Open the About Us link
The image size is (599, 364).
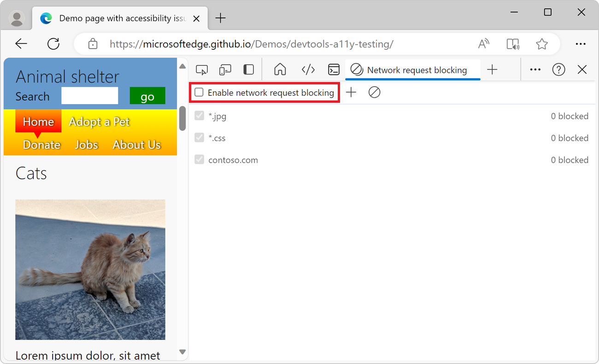coord(137,144)
